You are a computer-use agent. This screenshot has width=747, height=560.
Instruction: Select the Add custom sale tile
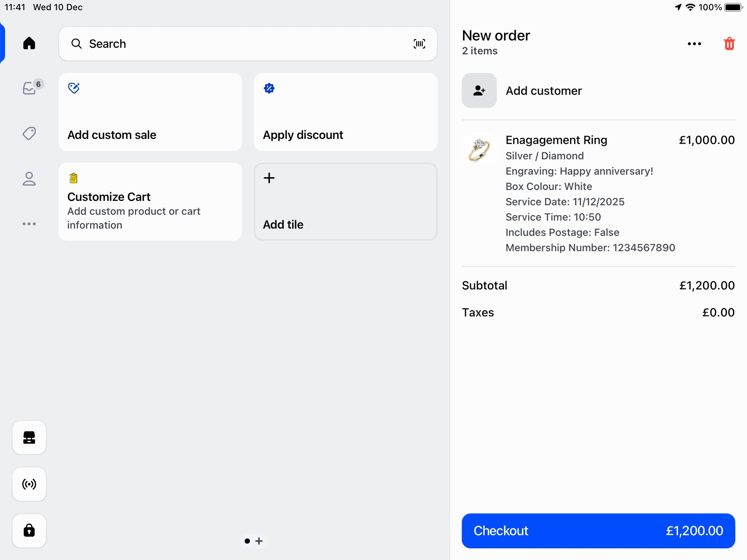point(150,112)
